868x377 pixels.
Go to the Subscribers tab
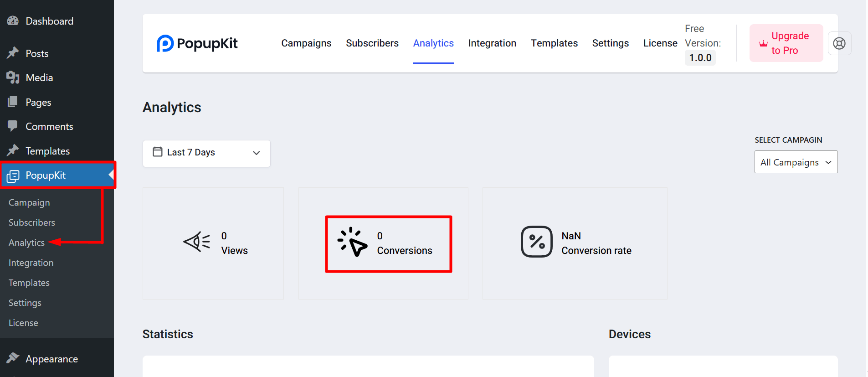pos(372,43)
